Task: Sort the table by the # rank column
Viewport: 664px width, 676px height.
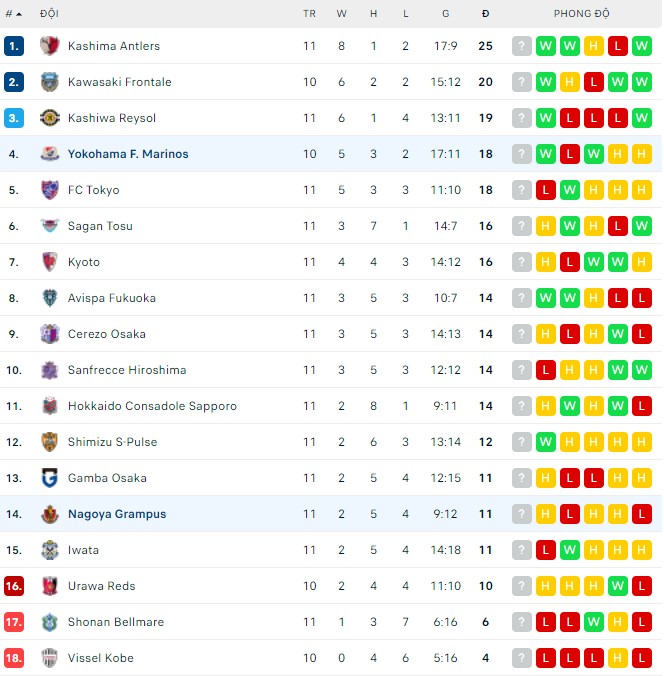Action: click(x=13, y=14)
